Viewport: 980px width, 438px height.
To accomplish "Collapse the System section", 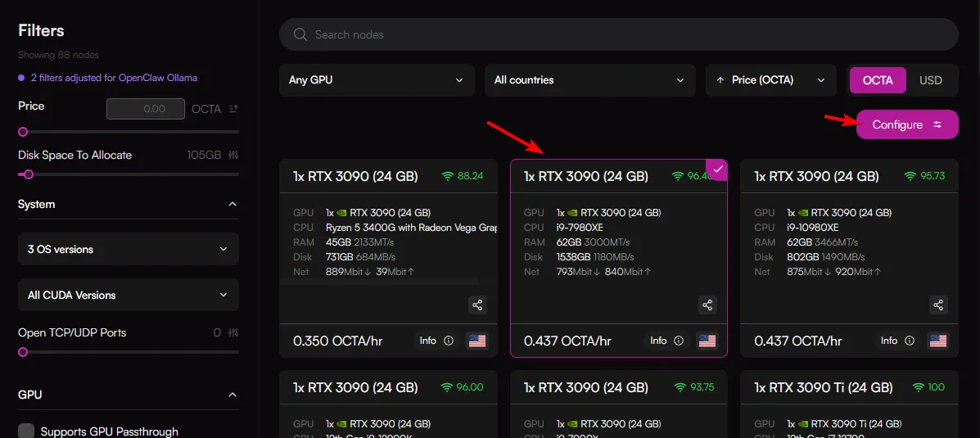I will click(233, 205).
